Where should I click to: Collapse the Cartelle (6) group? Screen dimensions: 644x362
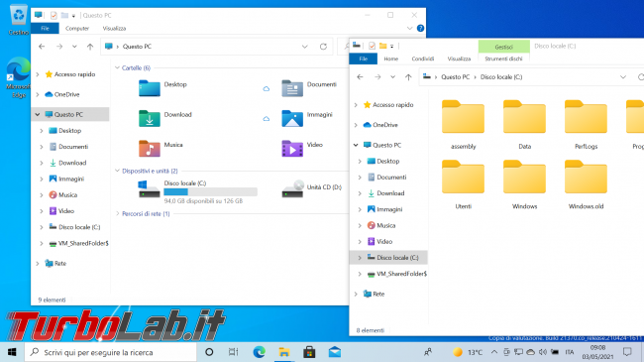pos(117,67)
